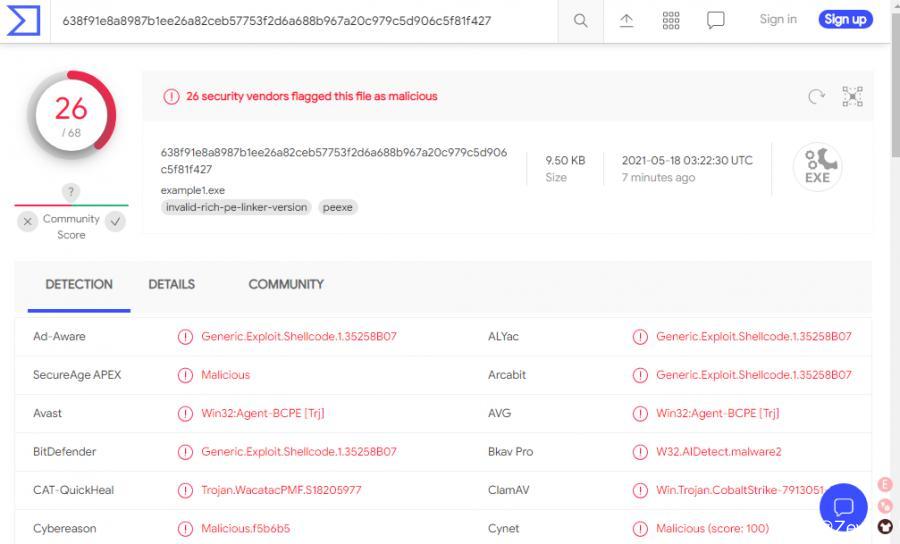Click the Sign in link

(778, 19)
